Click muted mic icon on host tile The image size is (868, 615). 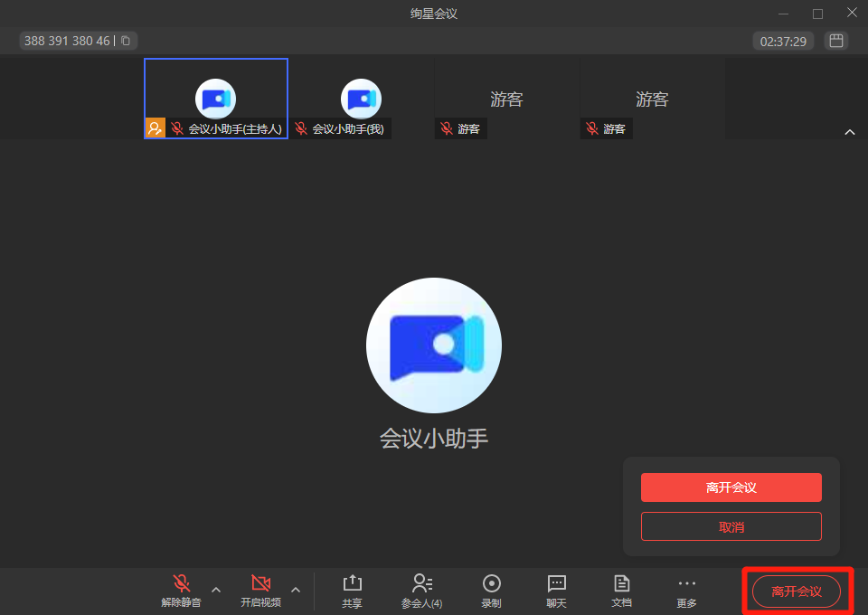[177, 129]
